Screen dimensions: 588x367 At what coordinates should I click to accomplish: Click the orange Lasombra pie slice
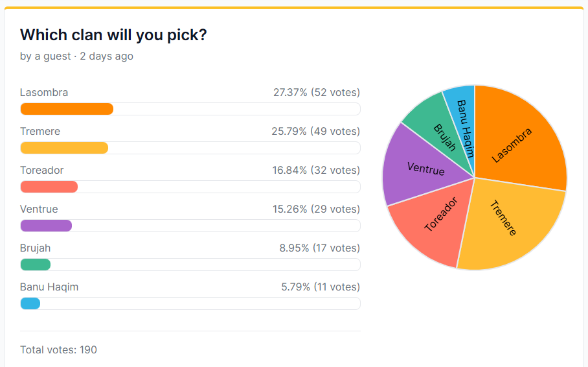[518, 139]
